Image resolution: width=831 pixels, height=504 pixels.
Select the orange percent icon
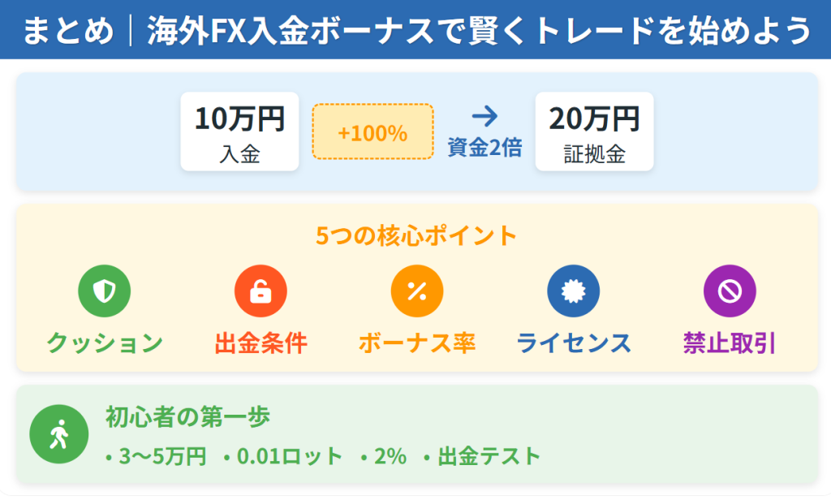click(x=416, y=291)
